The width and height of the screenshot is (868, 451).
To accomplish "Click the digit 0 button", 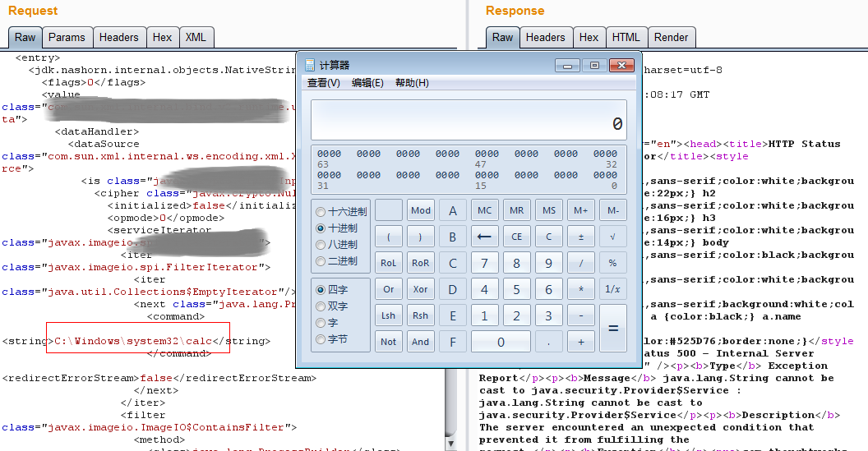I will coord(501,342).
